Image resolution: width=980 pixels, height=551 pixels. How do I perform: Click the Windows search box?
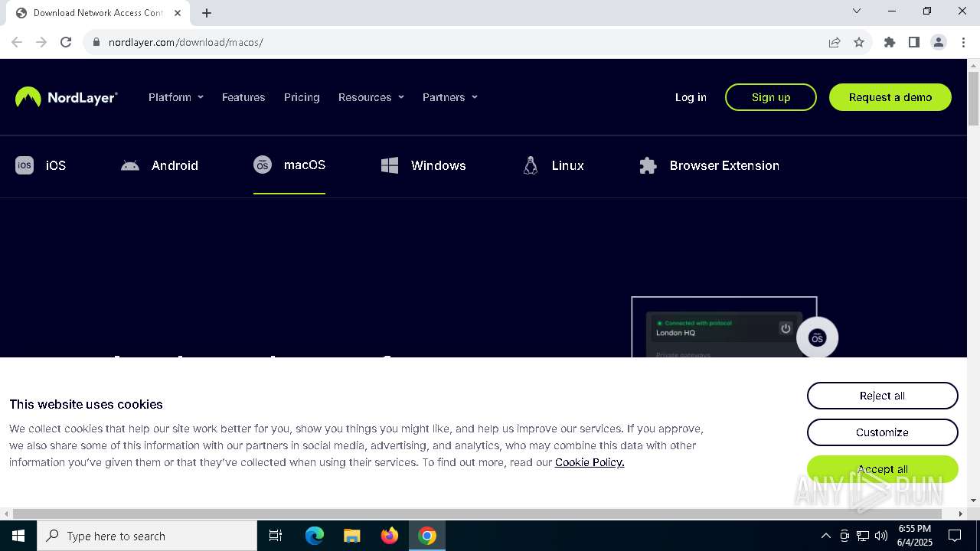[x=147, y=536]
